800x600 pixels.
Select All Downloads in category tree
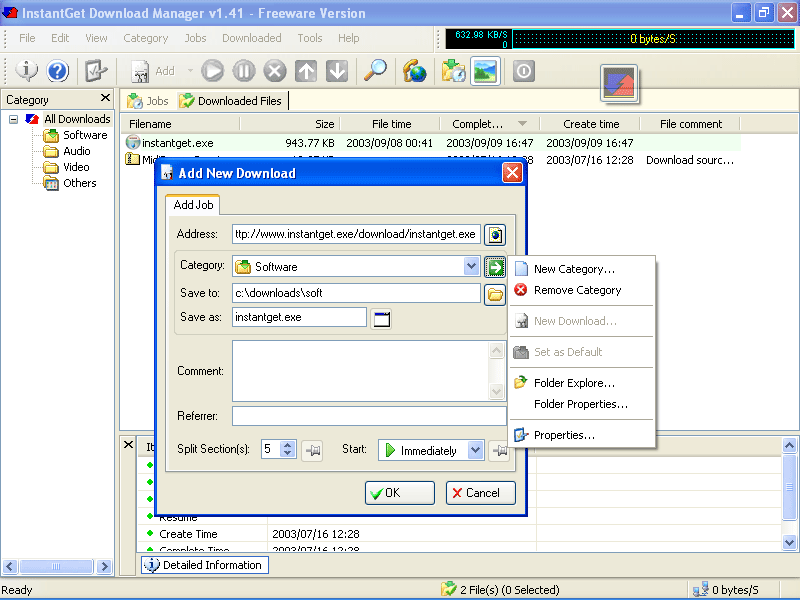coord(77,119)
